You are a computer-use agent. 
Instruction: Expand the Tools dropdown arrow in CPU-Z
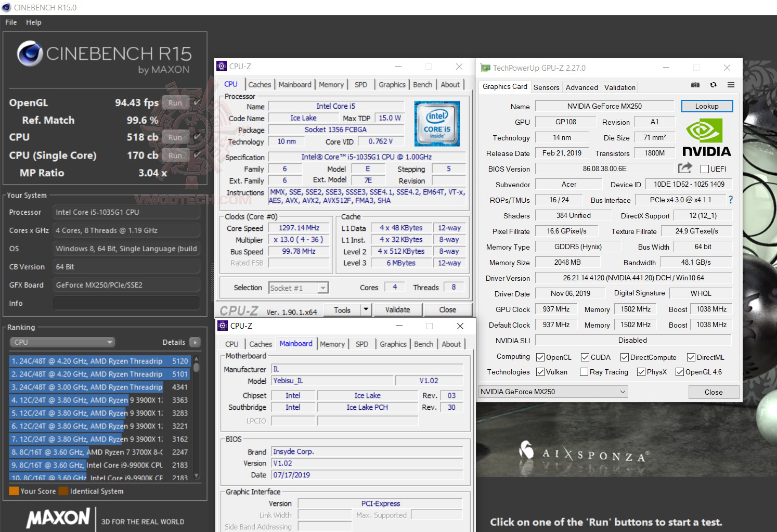pos(366,309)
